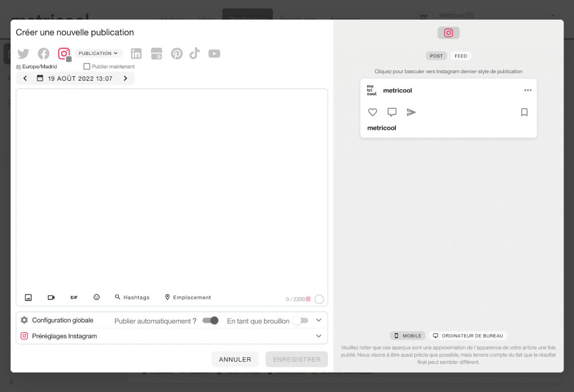Go to next date with right arrow
The height and width of the screenshot is (392, 574).
click(x=126, y=78)
